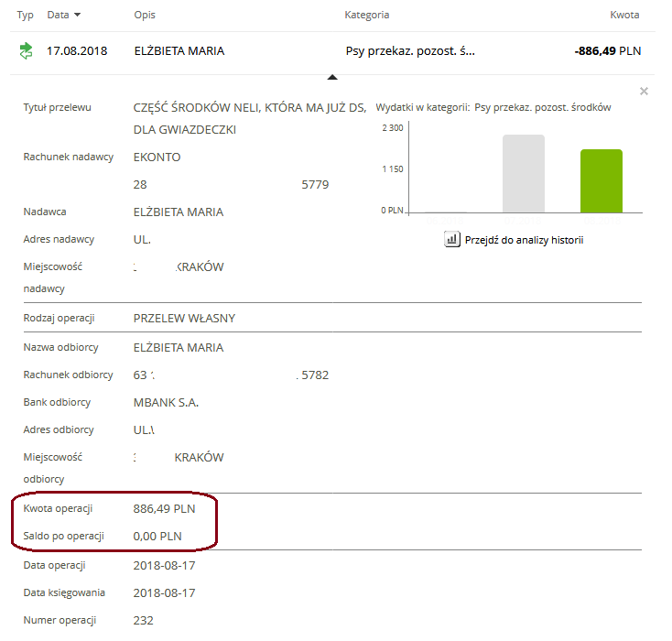672x641 pixels.
Task: Click the Typ column header
Action: (x=26, y=15)
